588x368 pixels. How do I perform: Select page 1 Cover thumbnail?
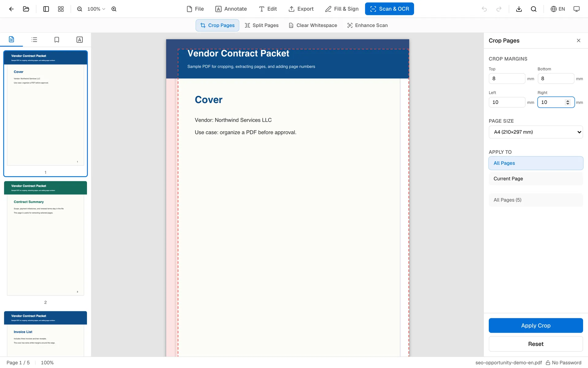(45, 113)
